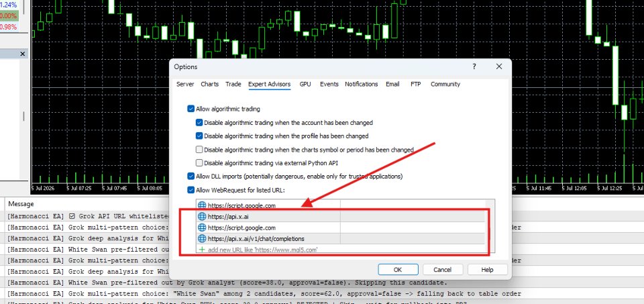This screenshot has height=304, width=644.
Task: Click the Help button in Options dialog
Action: click(x=488, y=270)
